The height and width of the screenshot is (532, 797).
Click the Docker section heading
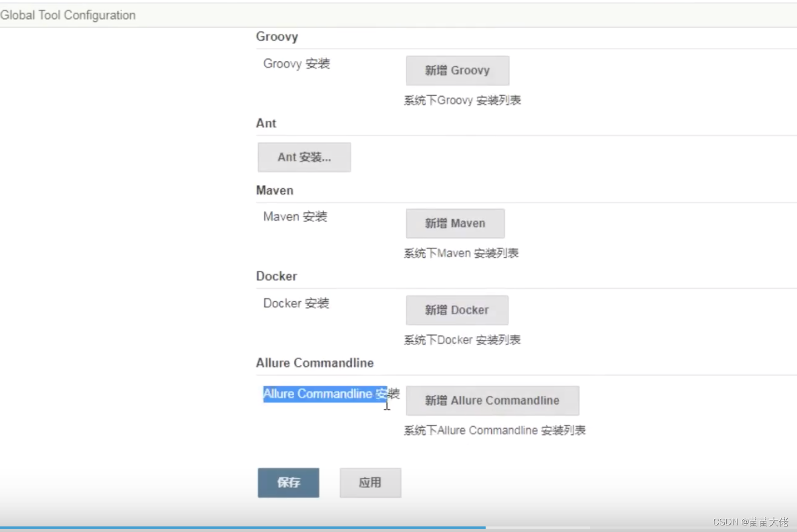pos(277,276)
